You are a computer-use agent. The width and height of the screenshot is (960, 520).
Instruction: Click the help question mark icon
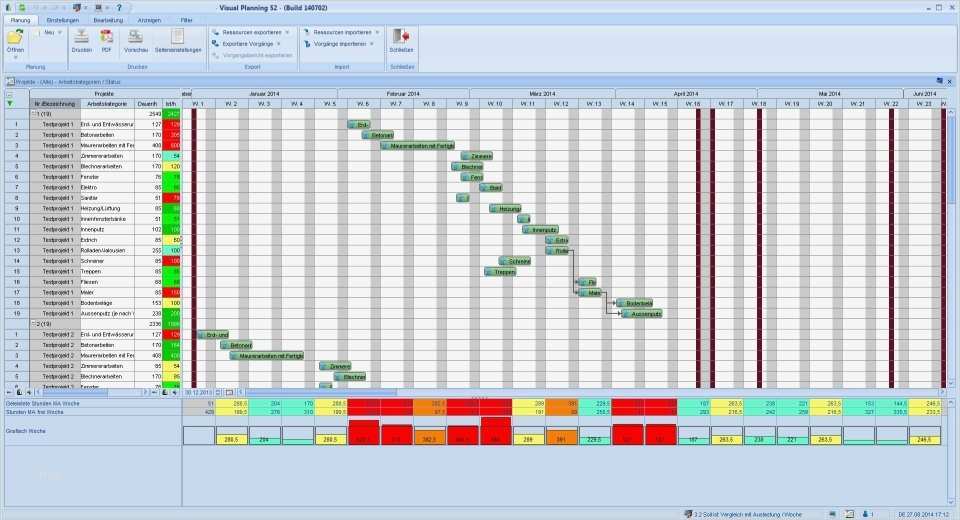point(119,7)
